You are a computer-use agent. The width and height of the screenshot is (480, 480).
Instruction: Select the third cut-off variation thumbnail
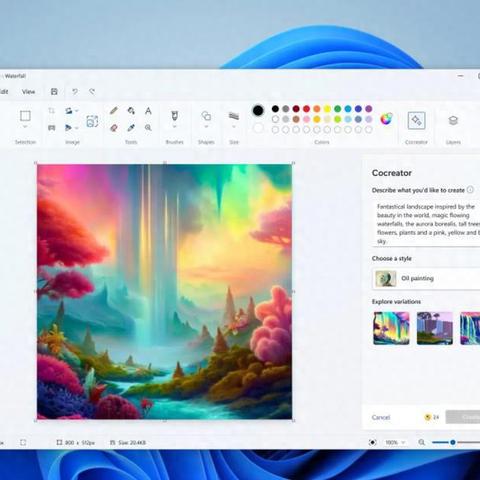click(470, 328)
